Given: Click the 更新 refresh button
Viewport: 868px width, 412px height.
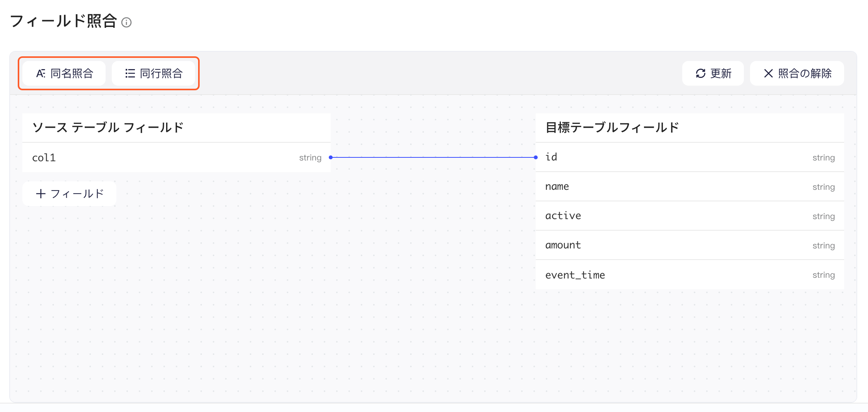Looking at the screenshot, I should (x=713, y=73).
